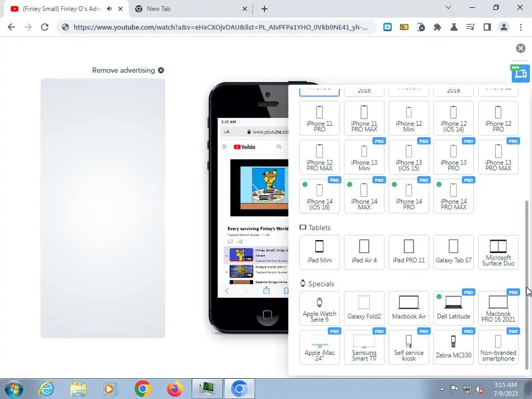This screenshot has height=399, width=532.
Task: Open Chrome three-dot menu
Action: 521,27
